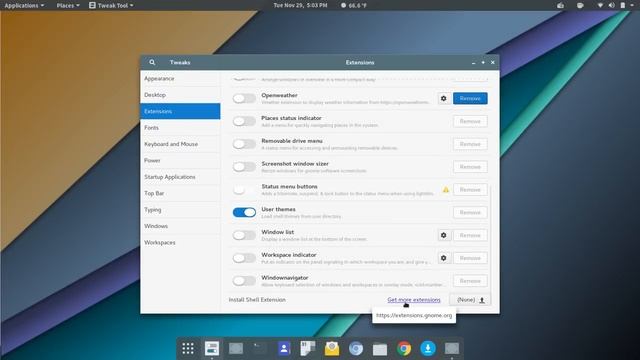Click Remove for Workspace indicator

coord(470,258)
